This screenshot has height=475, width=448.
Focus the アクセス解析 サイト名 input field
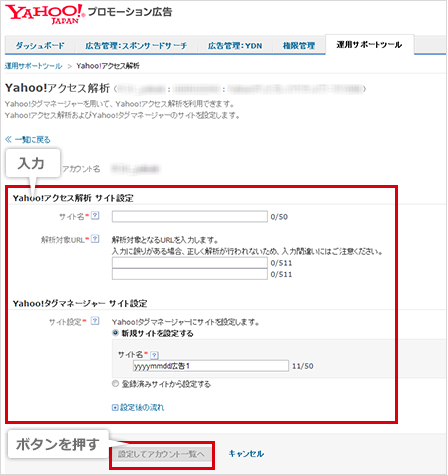tap(190, 216)
